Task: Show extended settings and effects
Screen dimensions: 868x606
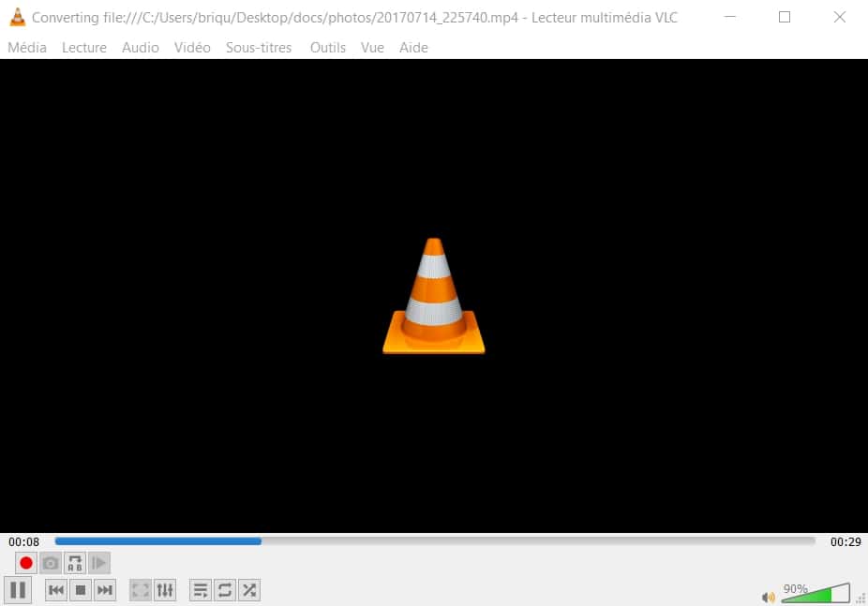Action: point(164,590)
